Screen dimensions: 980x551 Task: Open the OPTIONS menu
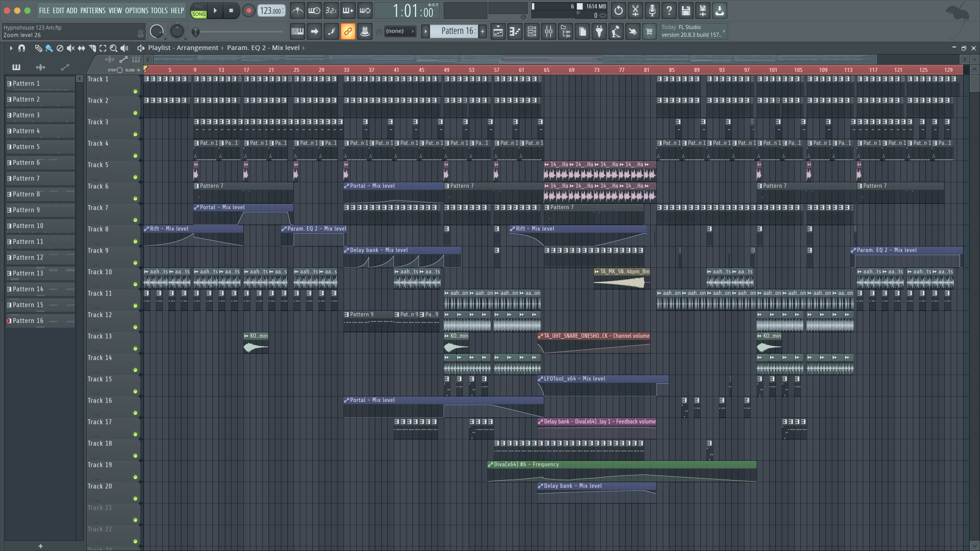[x=137, y=11]
